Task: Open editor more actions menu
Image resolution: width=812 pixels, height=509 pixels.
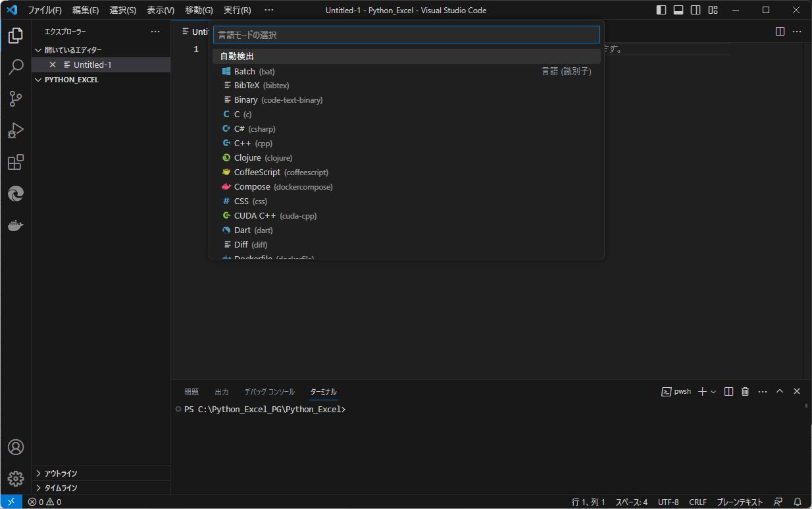Action: point(797,31)
